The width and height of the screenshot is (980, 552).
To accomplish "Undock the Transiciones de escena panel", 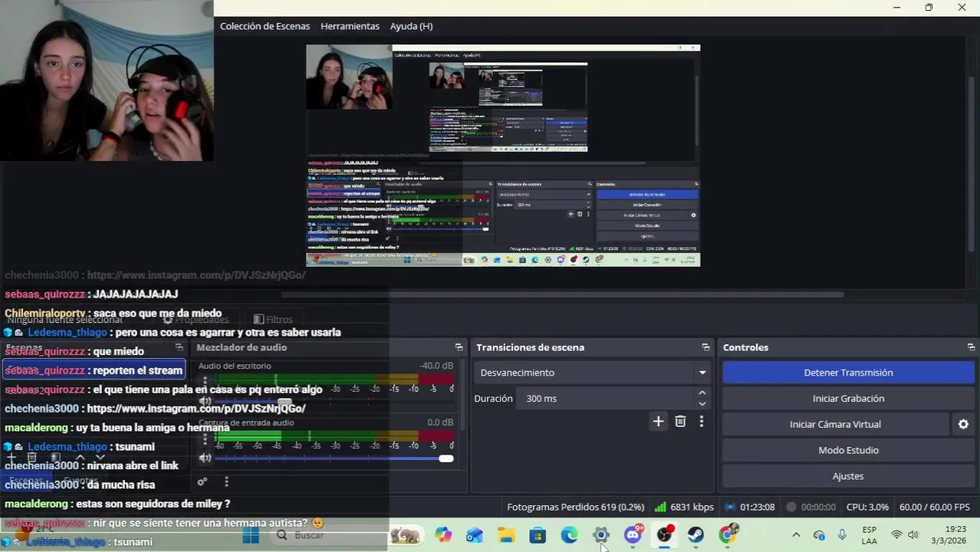I will point(705,347).
